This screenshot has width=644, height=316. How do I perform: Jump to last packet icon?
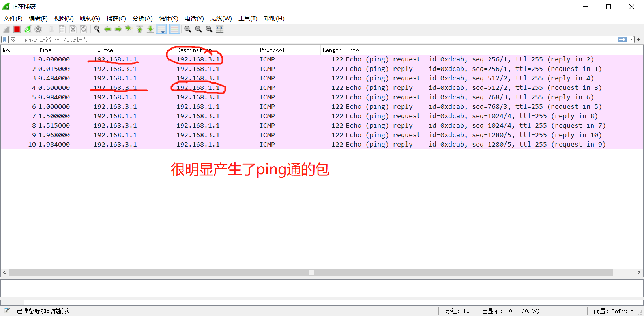pos(150,29)
